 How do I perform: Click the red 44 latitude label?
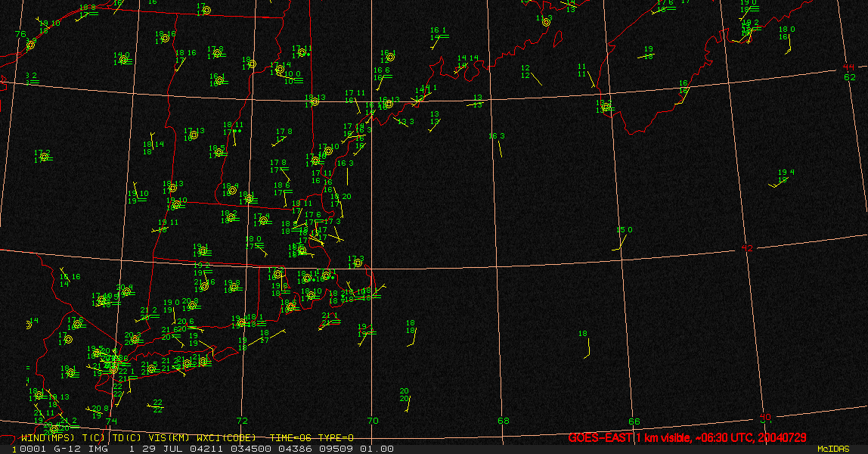(x=848, y=67)
